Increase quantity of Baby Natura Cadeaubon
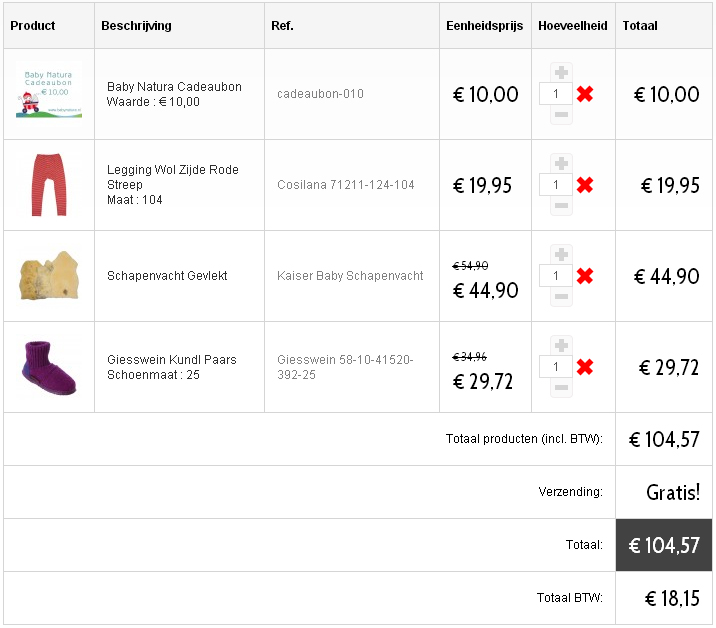This screenshot has width=716, height=628. 561,73
